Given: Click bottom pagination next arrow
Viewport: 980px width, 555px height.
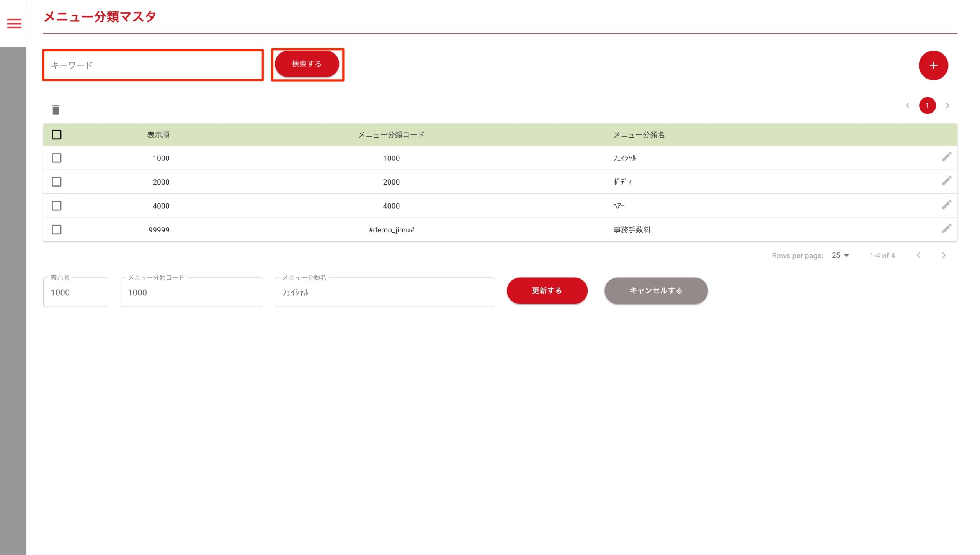Looking at the screenshot, I should click(944, 255).
